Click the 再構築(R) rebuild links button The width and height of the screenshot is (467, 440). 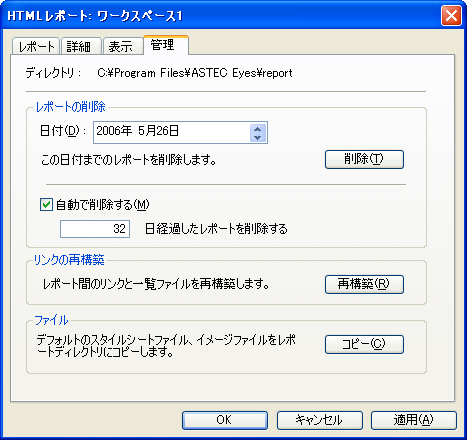[364, 284]
